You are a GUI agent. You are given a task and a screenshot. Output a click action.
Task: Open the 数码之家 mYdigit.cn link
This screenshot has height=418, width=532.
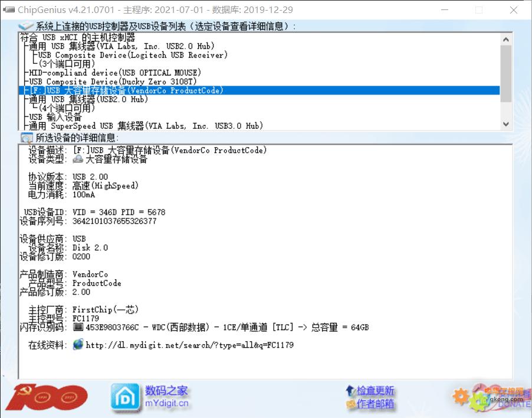[x=166, y=396]
